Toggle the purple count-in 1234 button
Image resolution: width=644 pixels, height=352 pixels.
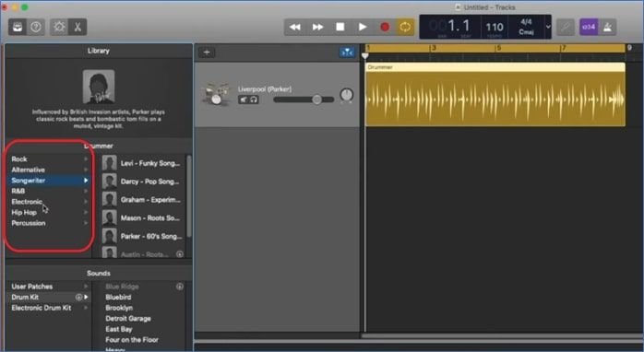pyautogui.click(x=589, y=27)
